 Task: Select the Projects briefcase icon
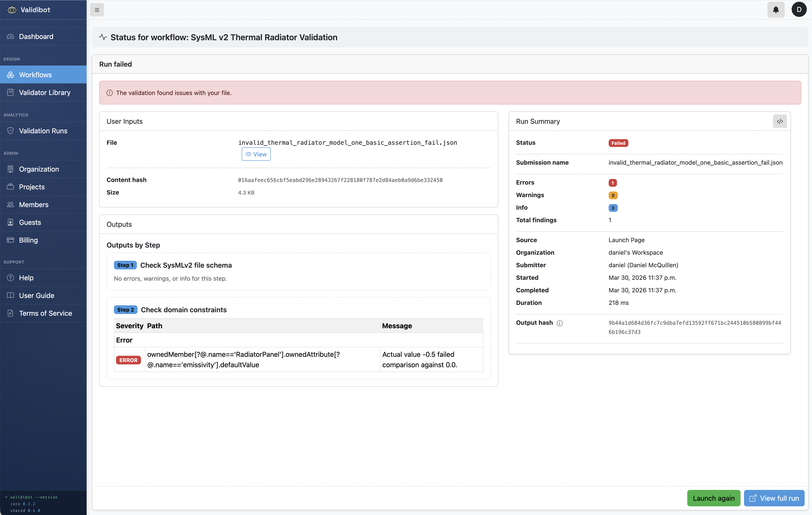click(x=10, y=187)
